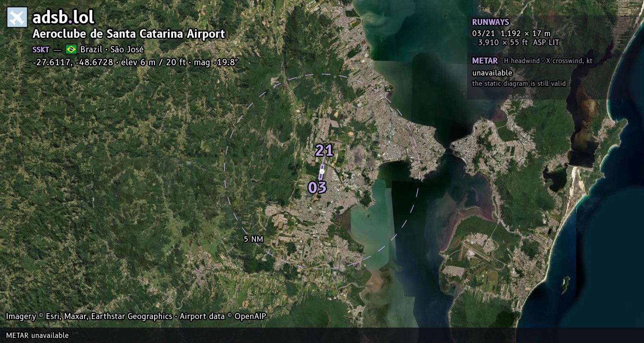Click the runway 03 end label
The image size is (644, 343).
(x=317, y=187)
